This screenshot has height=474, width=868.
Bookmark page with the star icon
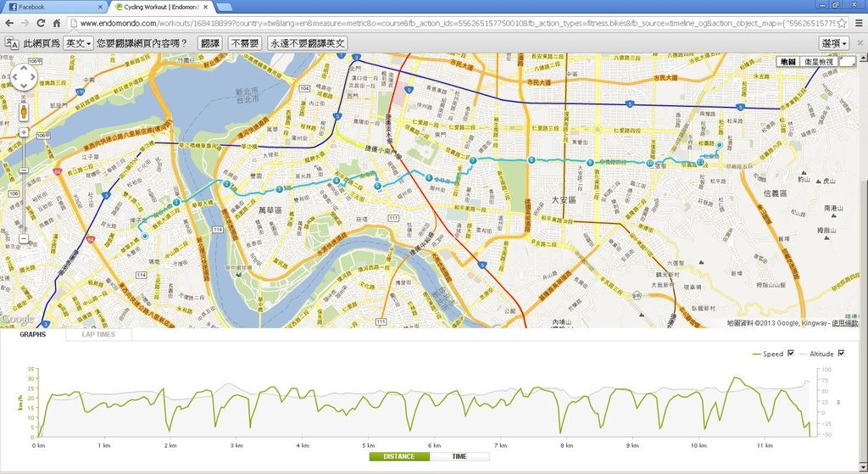(842, 23)
